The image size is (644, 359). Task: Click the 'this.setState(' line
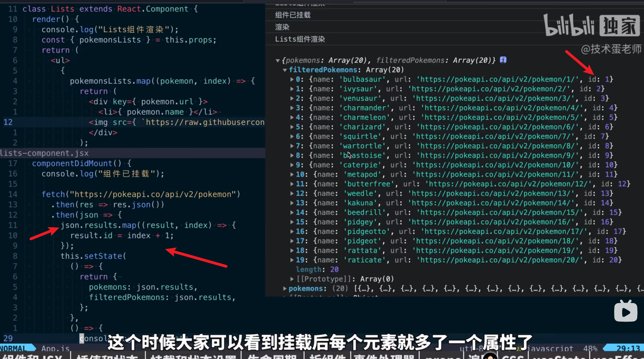click(93, 256)
